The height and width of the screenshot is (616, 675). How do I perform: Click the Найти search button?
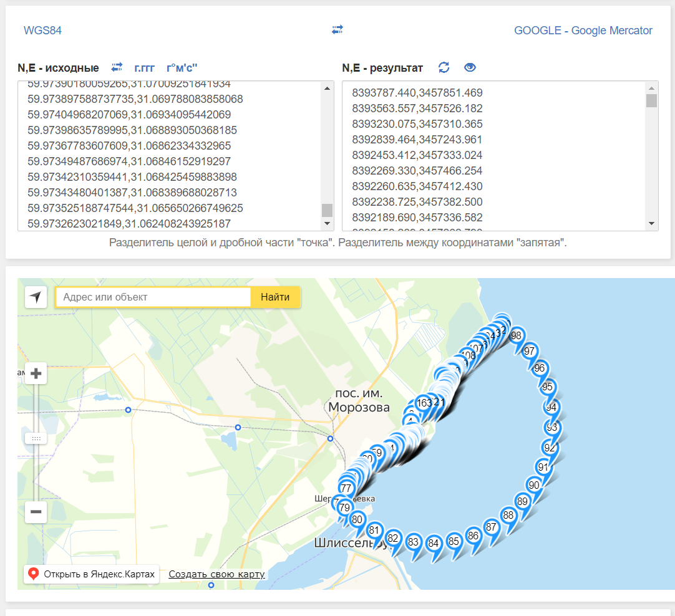tap(275, 297)
